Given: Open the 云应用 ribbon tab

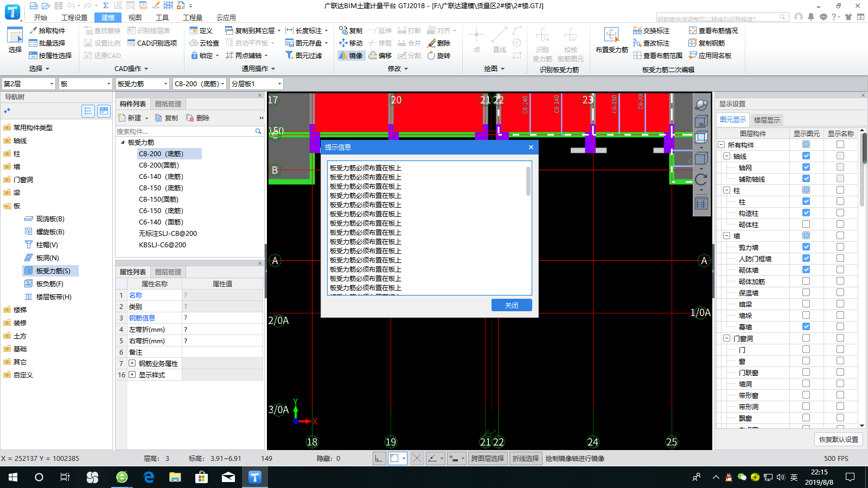Looking at the screenshot, I should tap(226, 17).
